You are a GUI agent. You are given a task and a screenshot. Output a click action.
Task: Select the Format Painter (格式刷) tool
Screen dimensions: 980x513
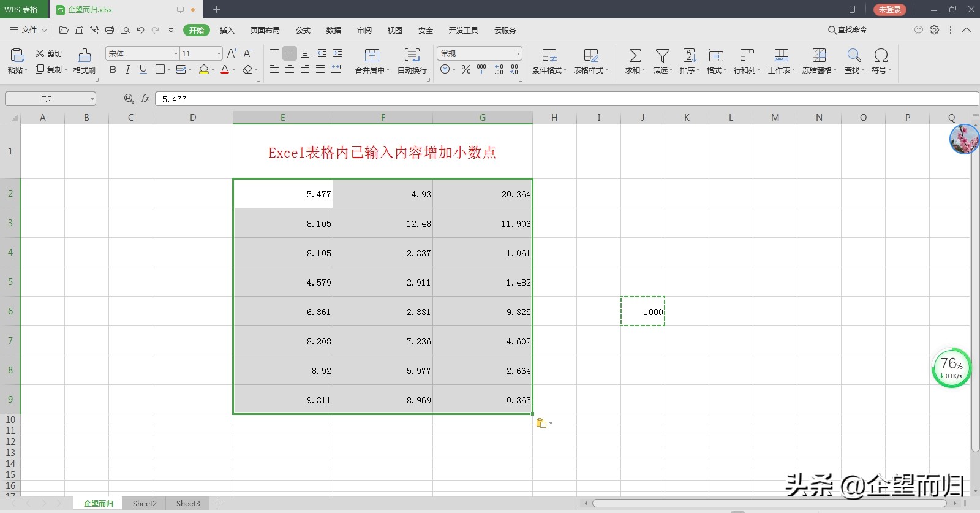pyautogui.click(x=85, y=61)
